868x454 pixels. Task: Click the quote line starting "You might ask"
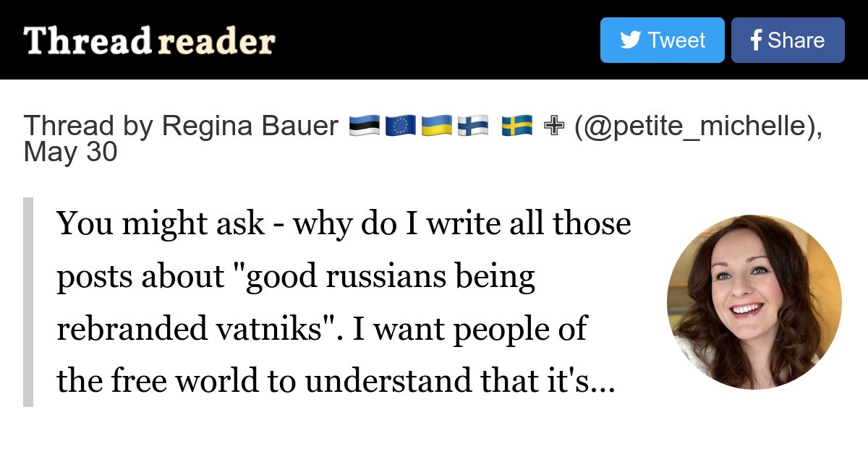pyautogui.click(x=344, y=223)
